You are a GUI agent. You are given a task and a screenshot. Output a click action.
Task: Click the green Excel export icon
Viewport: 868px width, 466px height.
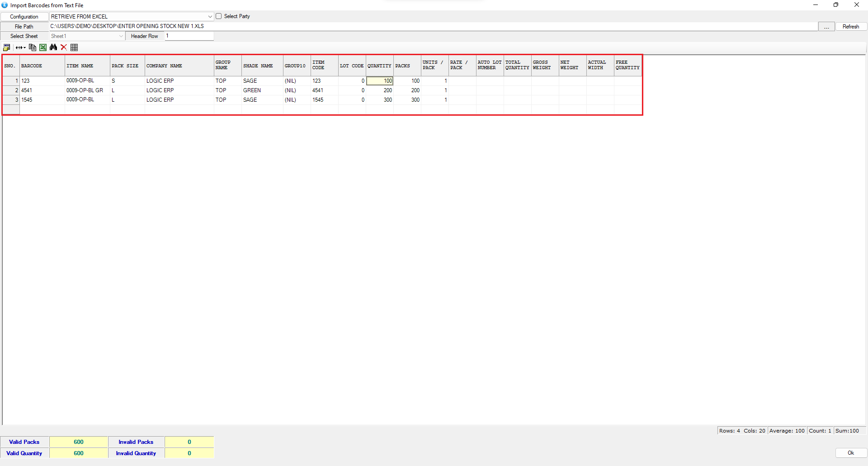(43, 47)
